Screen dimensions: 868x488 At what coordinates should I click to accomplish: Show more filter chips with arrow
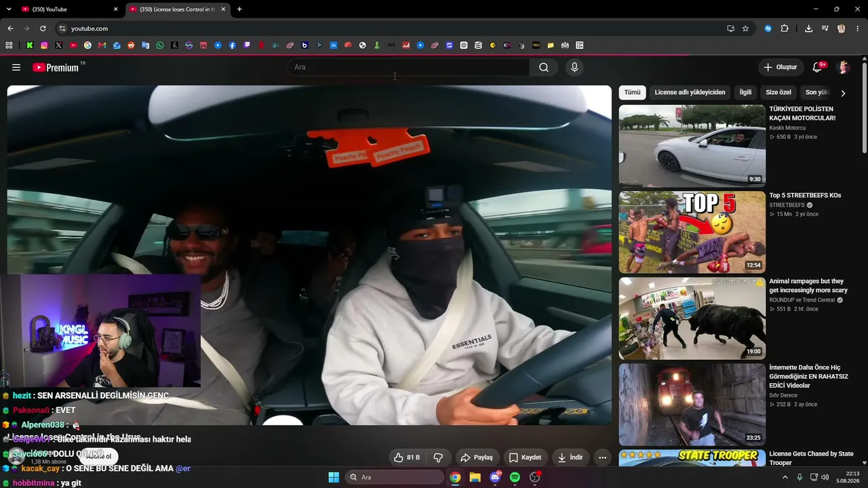pyautogui.click(x=843, y=93)
